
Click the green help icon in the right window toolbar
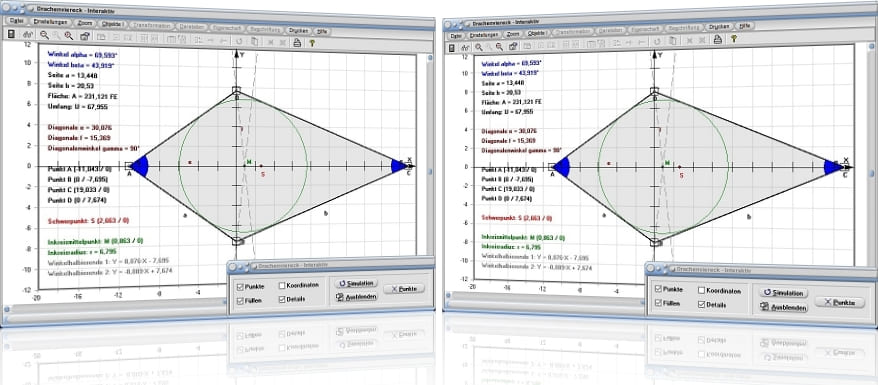733,39
